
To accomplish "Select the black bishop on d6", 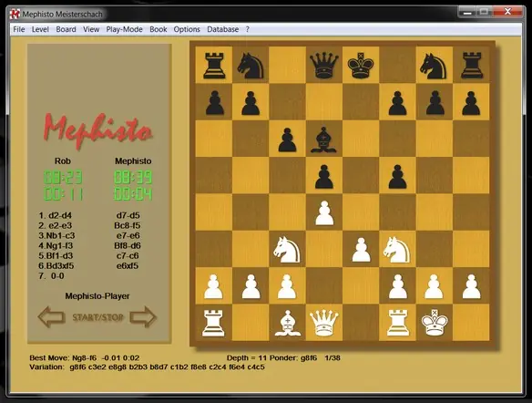I will click(x=323, y=139).
